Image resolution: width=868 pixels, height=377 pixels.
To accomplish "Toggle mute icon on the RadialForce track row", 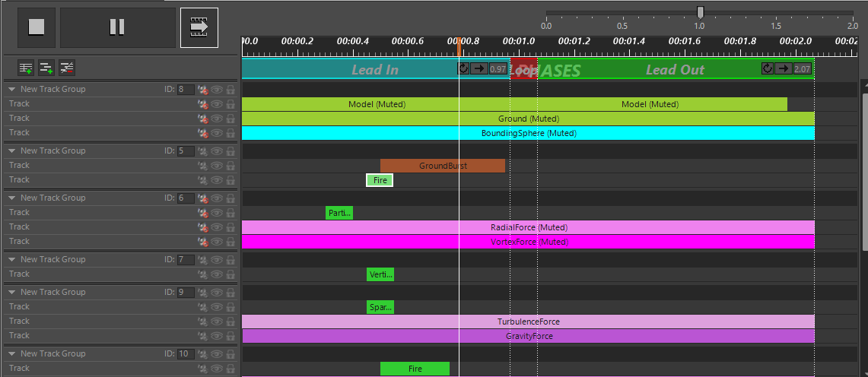I will [x=203, y=227].
